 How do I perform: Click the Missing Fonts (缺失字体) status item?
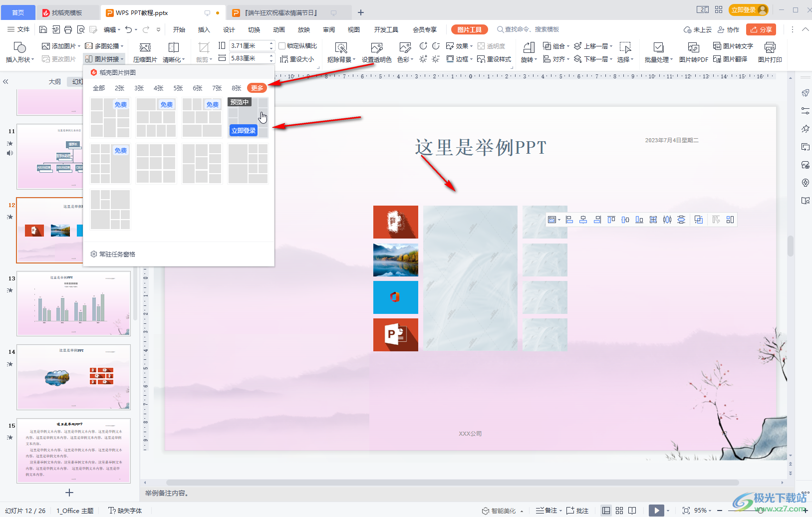(x=125, y=511)
